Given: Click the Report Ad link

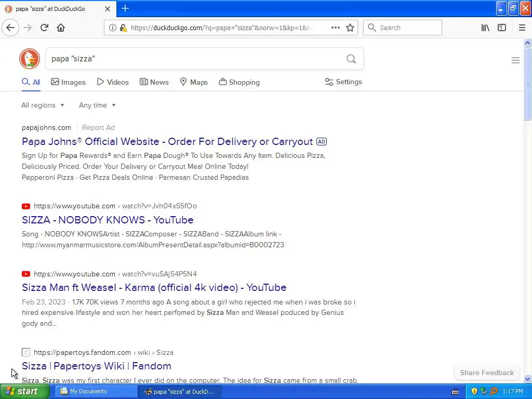Looking at the screenshot, I should [98, 128].
